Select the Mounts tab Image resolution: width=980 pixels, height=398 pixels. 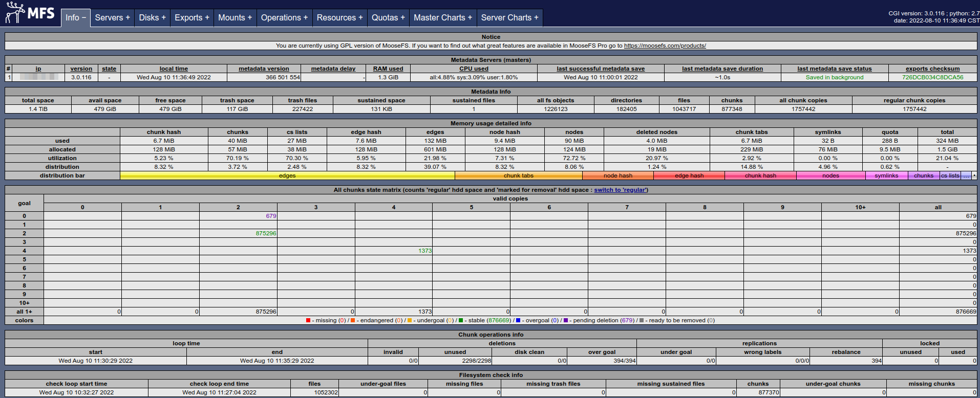pos(235,17)
